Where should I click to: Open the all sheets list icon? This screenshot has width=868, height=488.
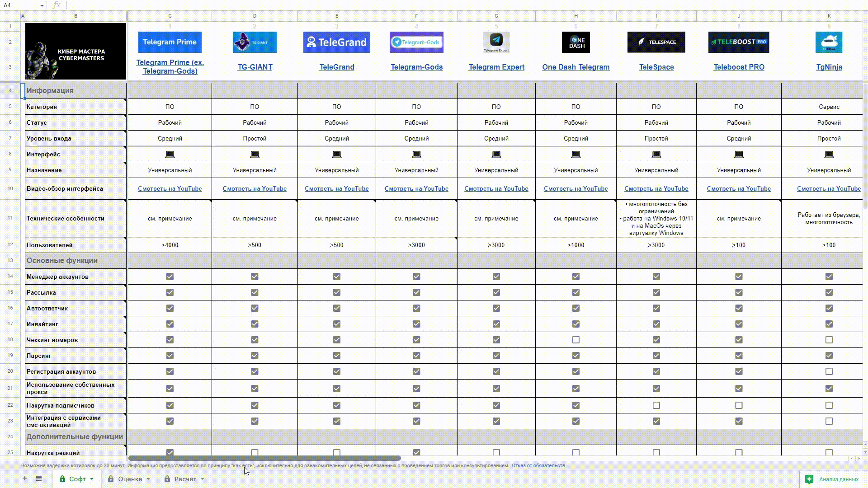pos(39,479)
